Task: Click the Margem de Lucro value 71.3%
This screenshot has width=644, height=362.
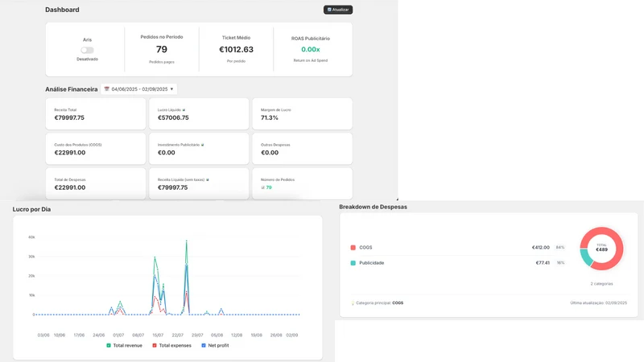Action: point(270,117)
